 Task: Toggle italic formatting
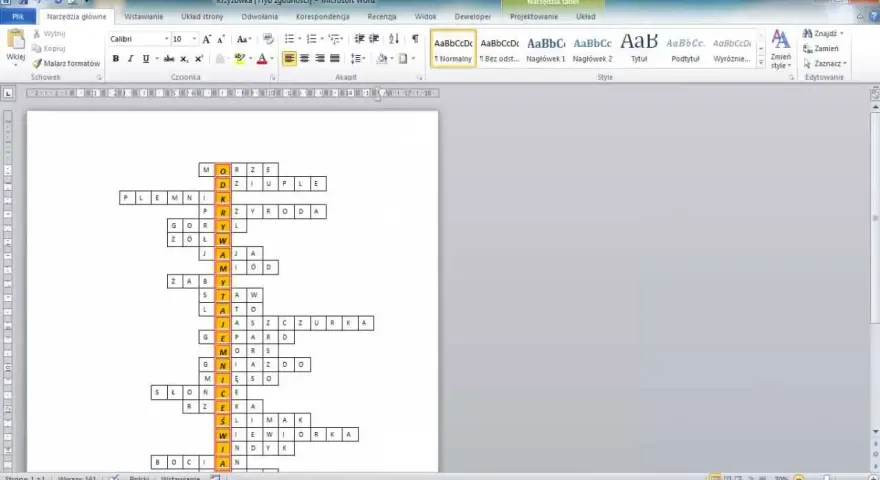130,58
